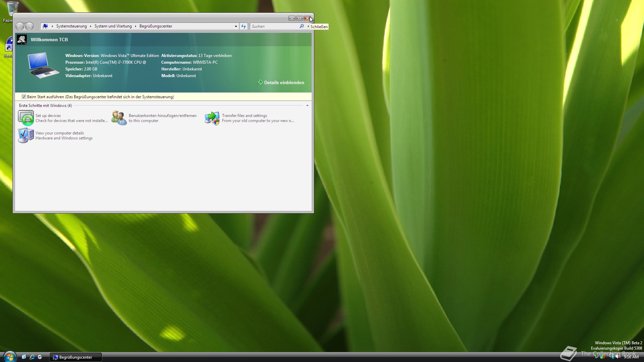This screenshot has width=644, height=362.
Task: Expand the arrow before Systemsteuerung breadcrumb
Action: pyautogui.click(x=52, y=26)
